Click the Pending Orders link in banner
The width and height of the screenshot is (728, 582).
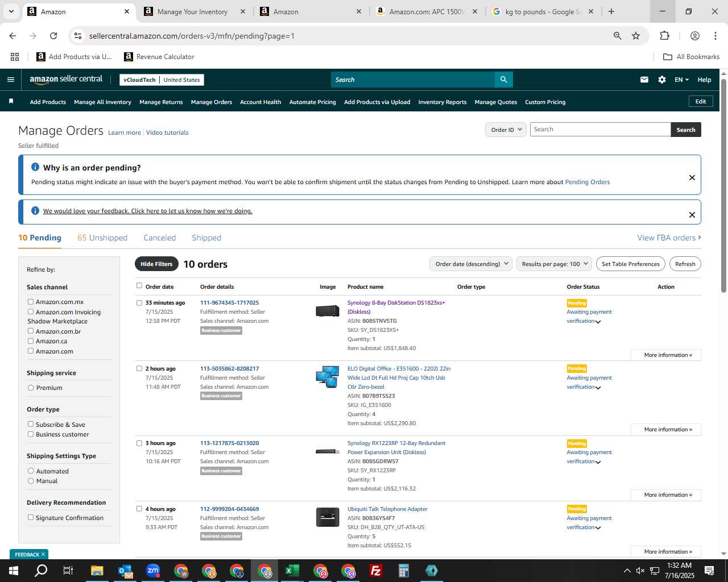(x=587, y=182)
